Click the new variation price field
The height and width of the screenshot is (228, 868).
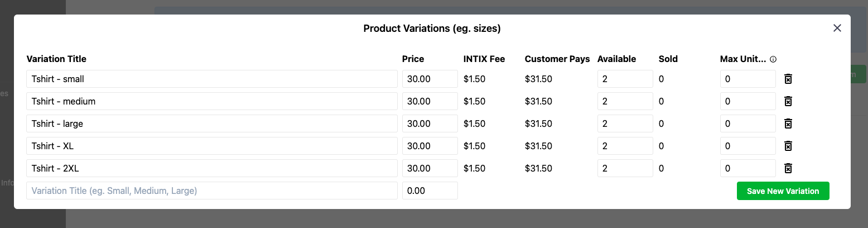430,191
